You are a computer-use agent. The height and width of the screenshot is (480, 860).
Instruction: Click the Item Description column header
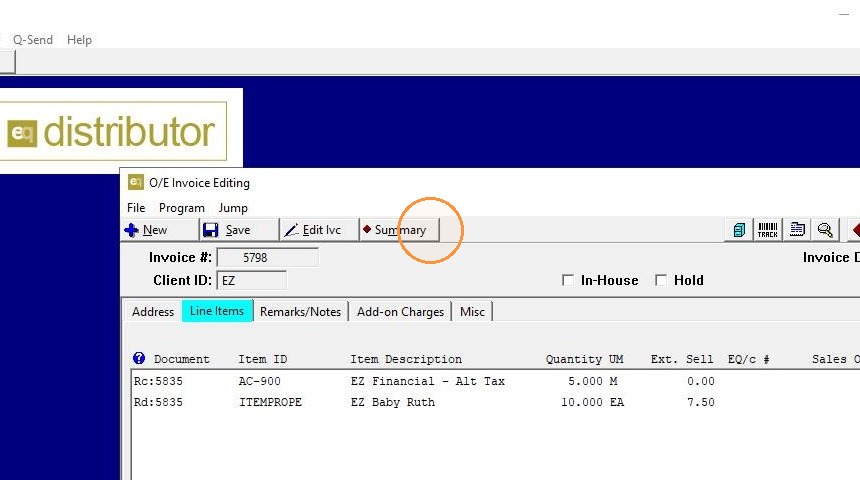coord(406,359)
